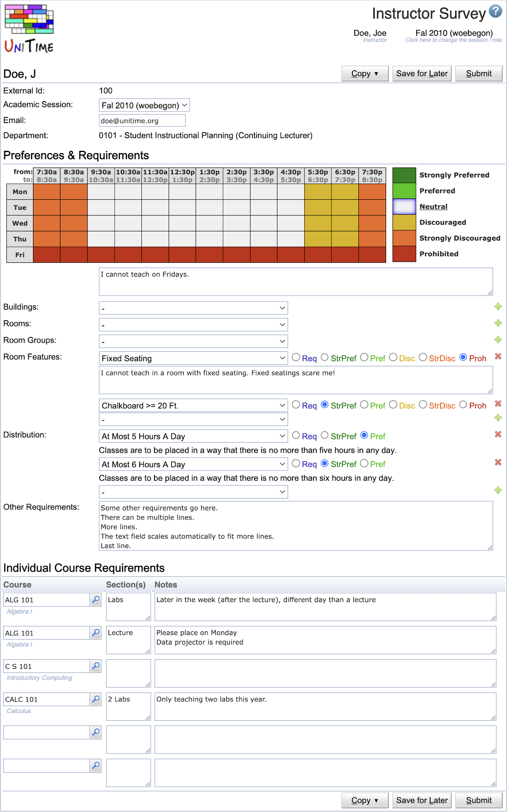Pick the Strongly Discouraged color swatch

(404, 238)
